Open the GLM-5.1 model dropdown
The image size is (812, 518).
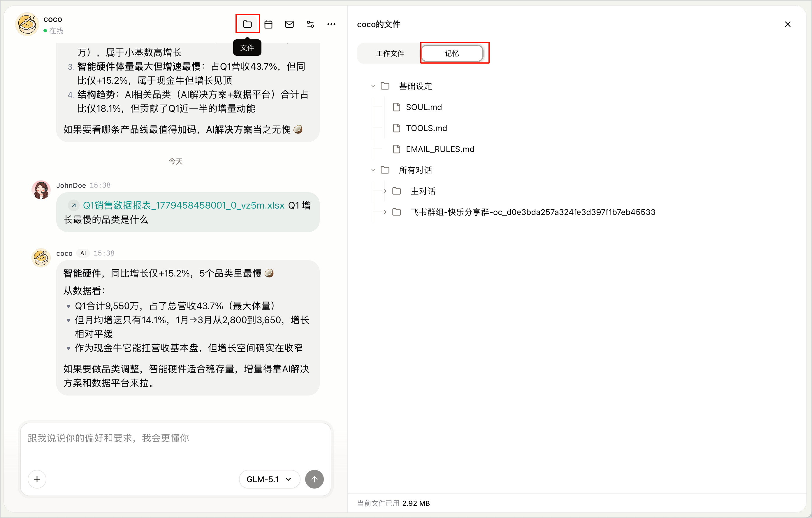(x=269, y=479)
